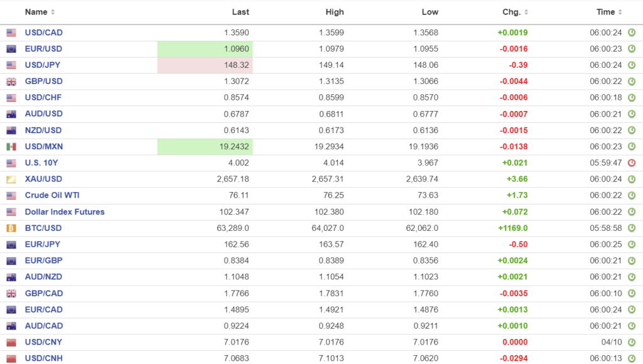The height and width of the screenshot is (364, 643).
Task: Click the Last column header
Action: (240, 12)
